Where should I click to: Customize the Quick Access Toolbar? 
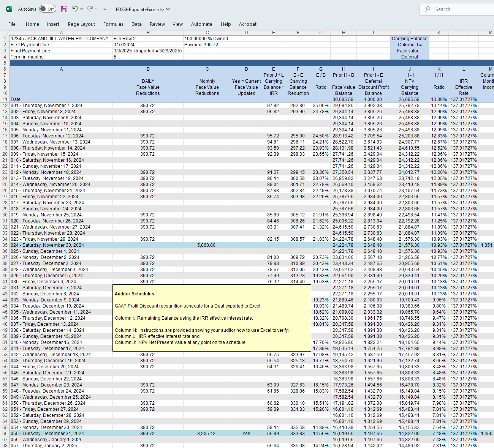[105, 9]
